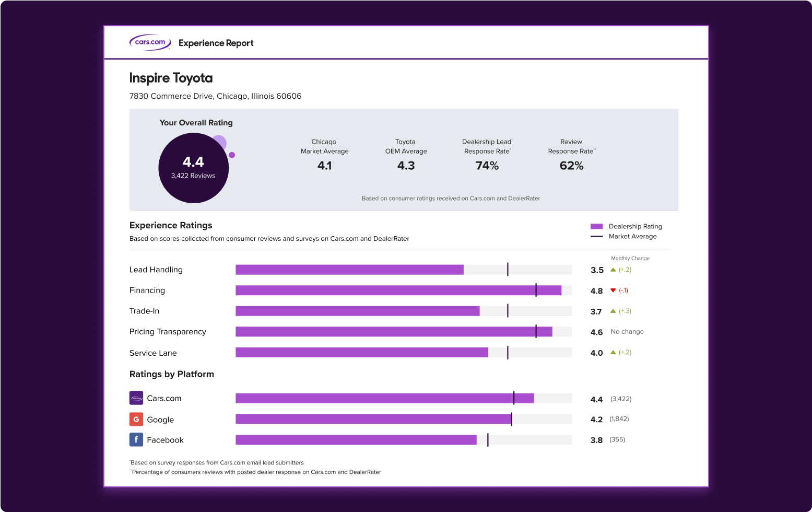Click the Trade-In row label
This screenshot has height=512, width=812.
[x=144, y=311]
